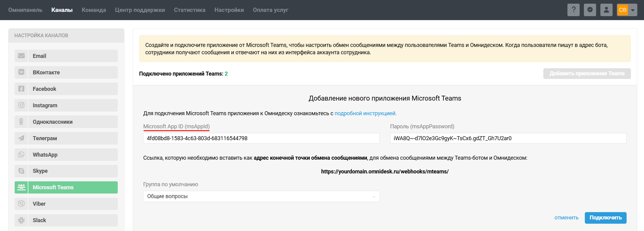Focus the Microsoft App ID field
Viewport: 644px width, 231px height.
click(x=261, y=138)
